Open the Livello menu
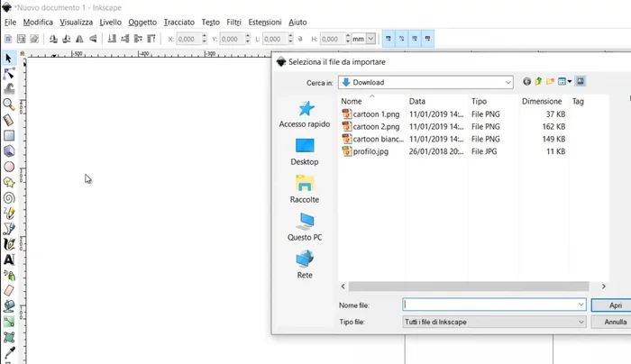Image resolution: width=631 pixels, height=364 pixels. coord(110,23)
